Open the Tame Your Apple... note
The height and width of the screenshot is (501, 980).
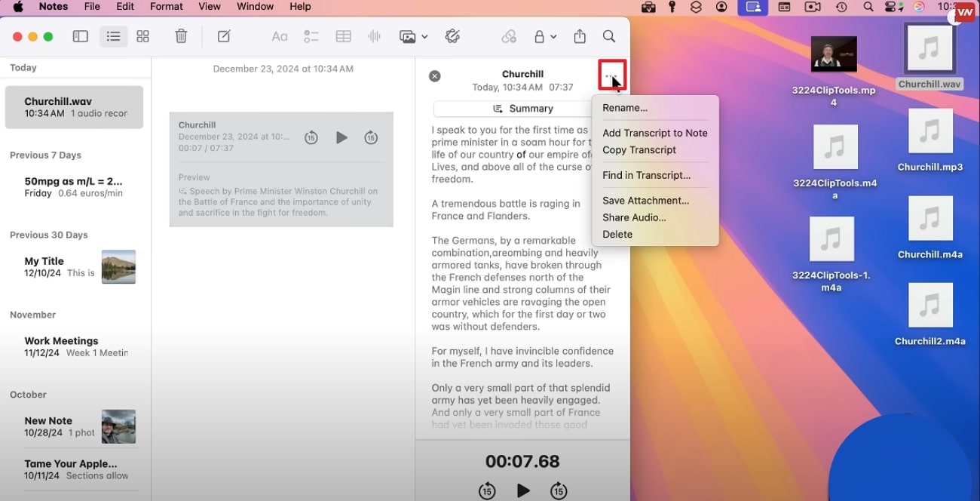[x=74, y=469]
